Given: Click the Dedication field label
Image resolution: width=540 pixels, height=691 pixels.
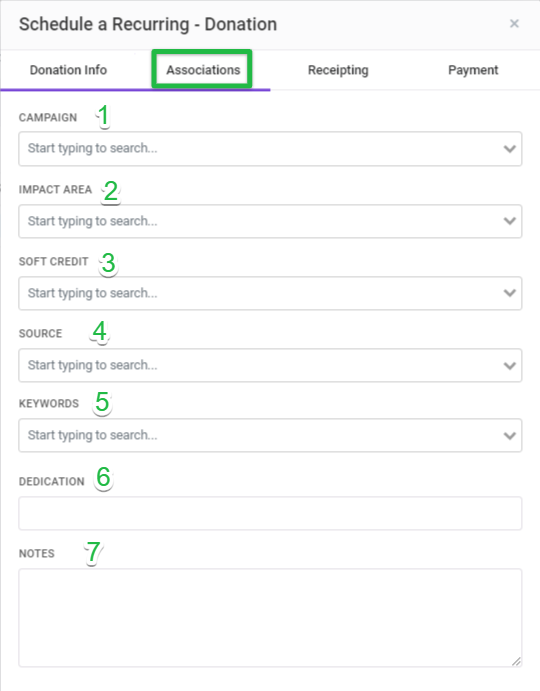Looking at the screenshot, I should 52,482.
